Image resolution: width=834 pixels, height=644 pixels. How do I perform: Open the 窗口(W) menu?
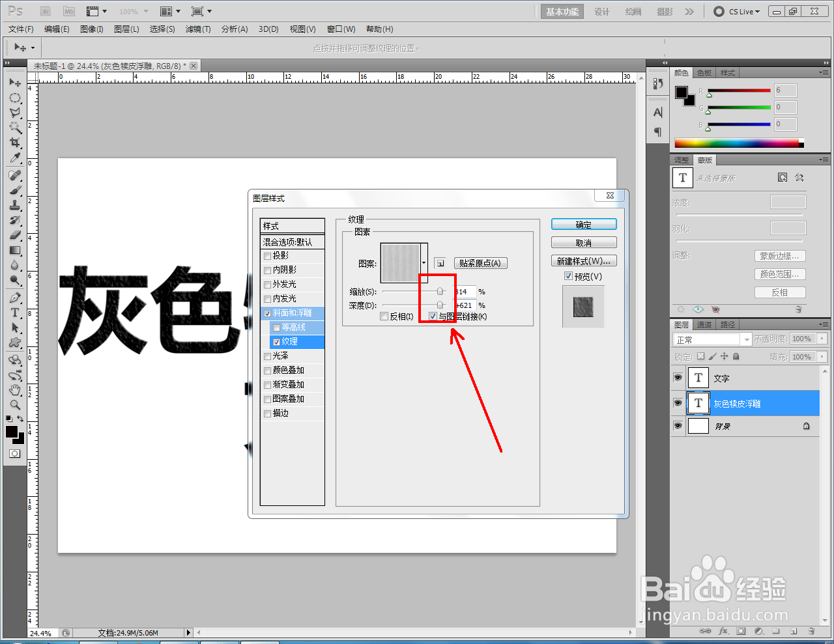tap(341, 29)
